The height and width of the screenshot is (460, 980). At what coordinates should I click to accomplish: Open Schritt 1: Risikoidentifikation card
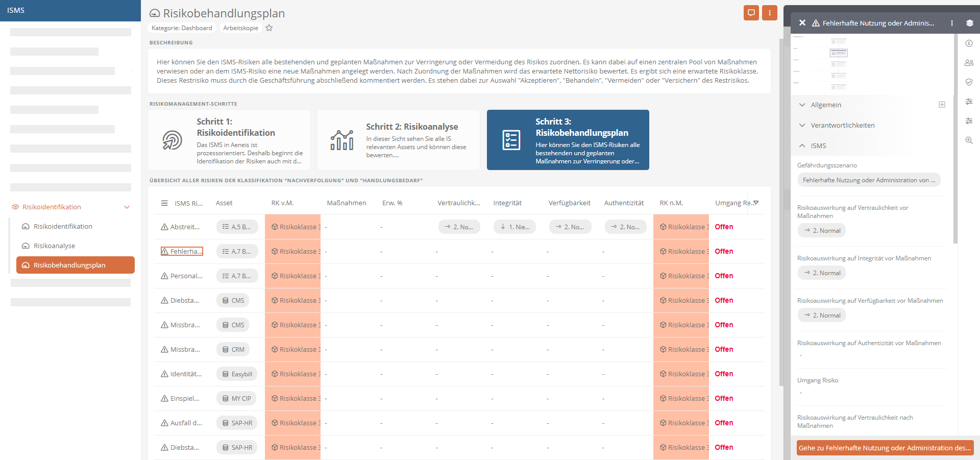point(229,140)
